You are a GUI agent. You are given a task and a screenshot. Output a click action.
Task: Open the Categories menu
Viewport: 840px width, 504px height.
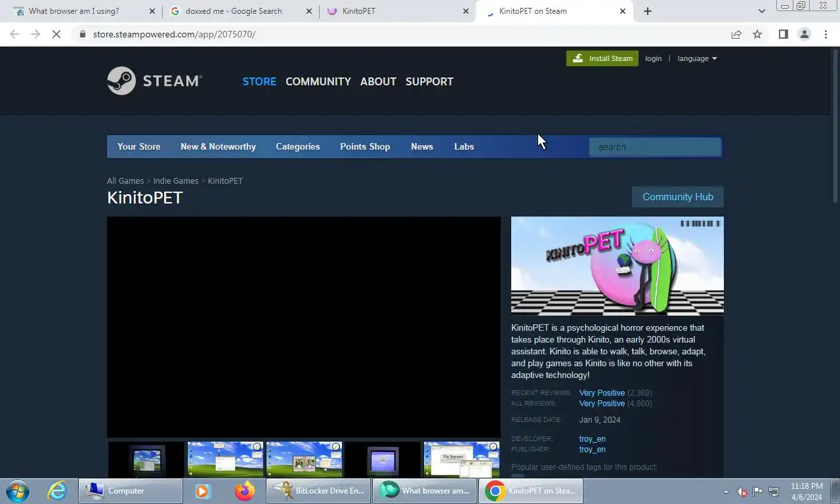[x=298, y=146]
